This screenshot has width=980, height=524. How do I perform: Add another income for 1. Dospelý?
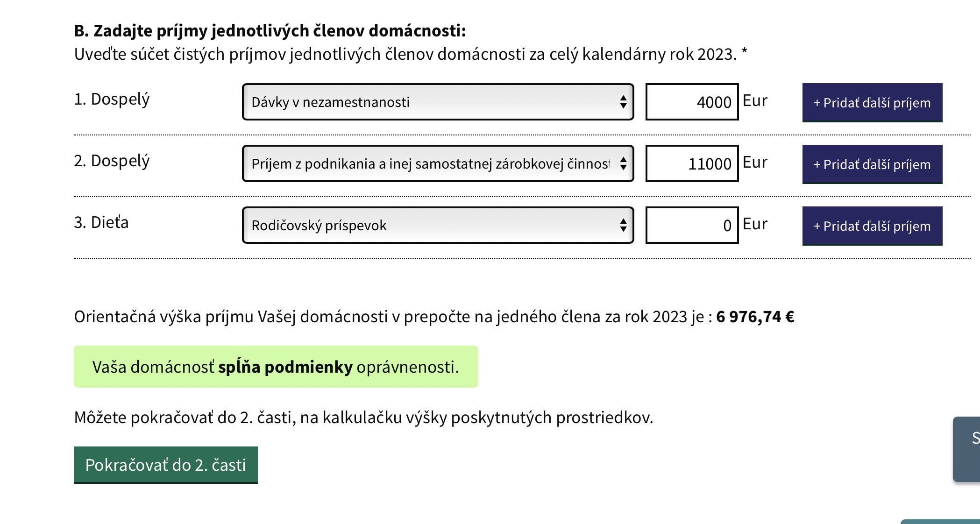872,103
